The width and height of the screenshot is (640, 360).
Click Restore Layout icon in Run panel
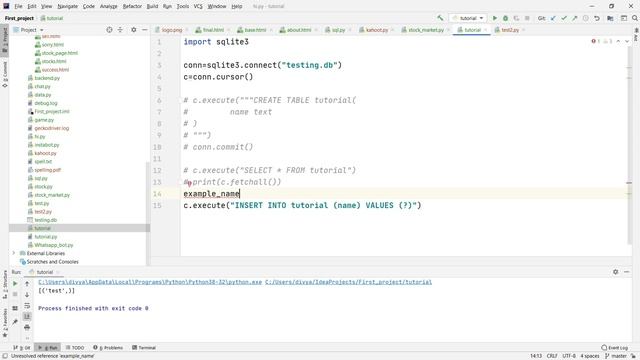point(15,308)
